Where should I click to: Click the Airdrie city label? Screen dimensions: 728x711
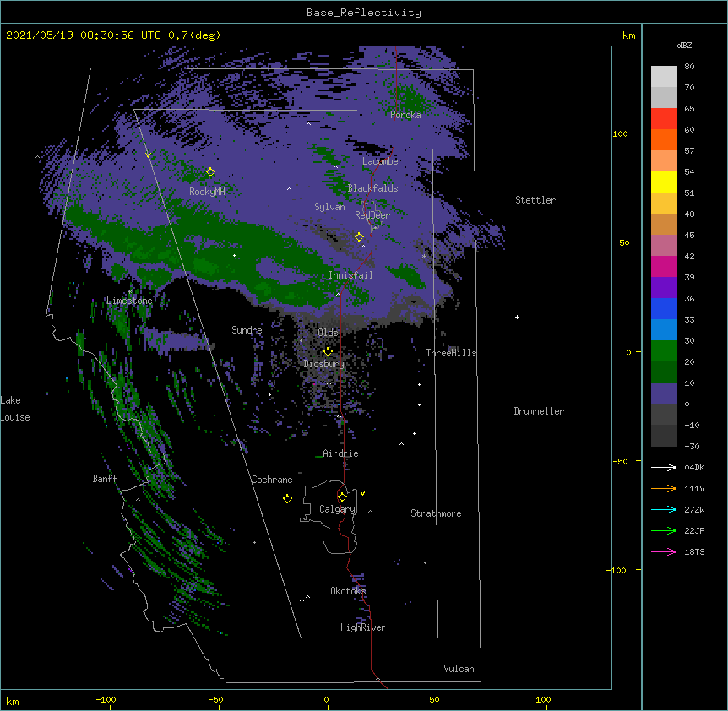(341, 453)
